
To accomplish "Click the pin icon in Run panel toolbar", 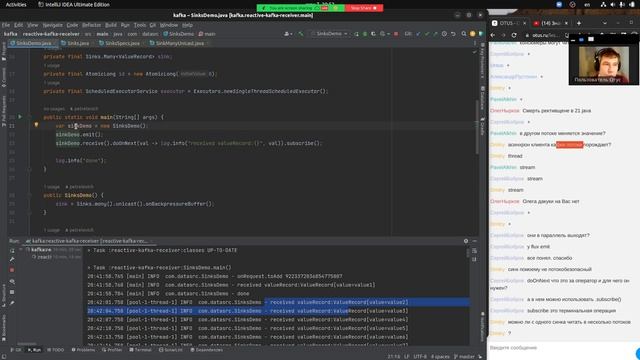I will (x=12, y=302).
